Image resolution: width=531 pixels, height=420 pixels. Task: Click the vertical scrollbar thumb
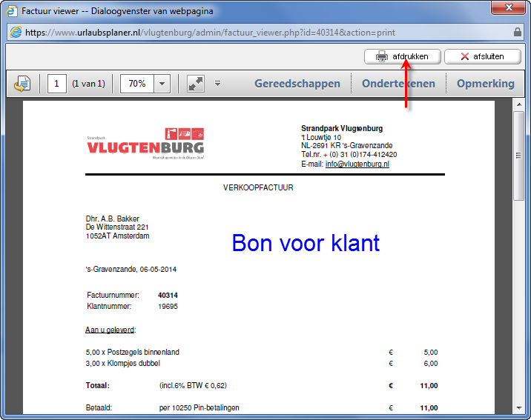(519, 156)
